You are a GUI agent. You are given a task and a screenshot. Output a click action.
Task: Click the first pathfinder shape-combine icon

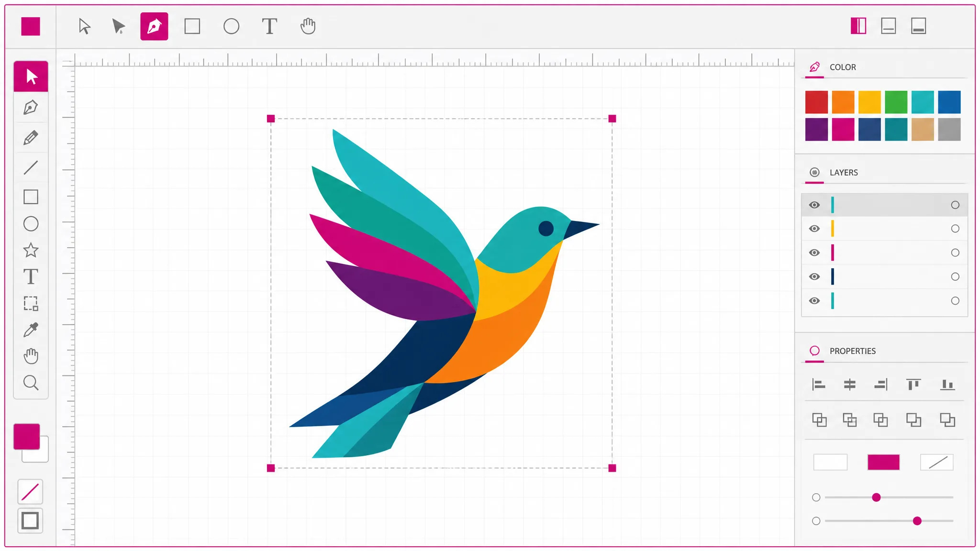(819, 420)
